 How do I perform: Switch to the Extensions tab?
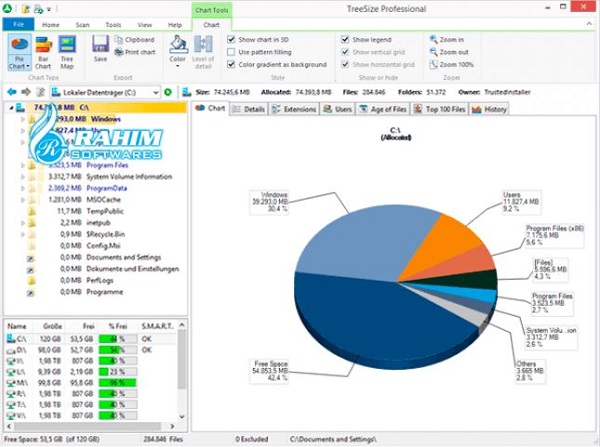294,109
